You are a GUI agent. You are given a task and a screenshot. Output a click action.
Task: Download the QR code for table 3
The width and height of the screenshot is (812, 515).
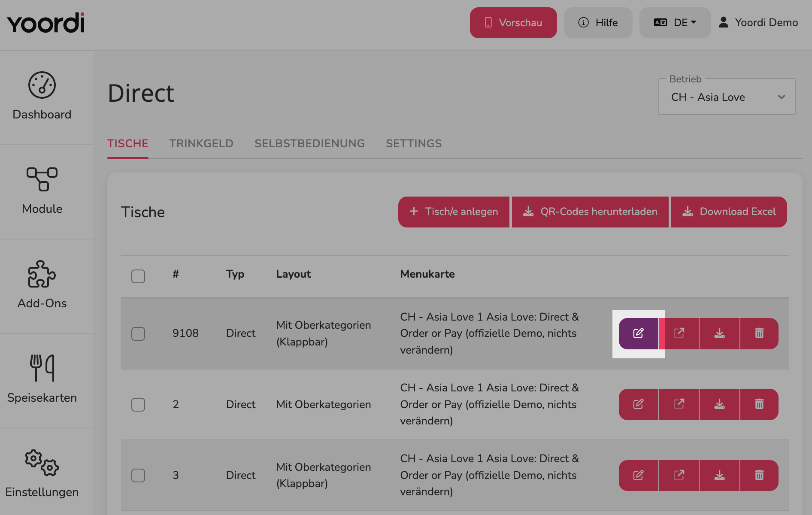click(x=720, y=476)
